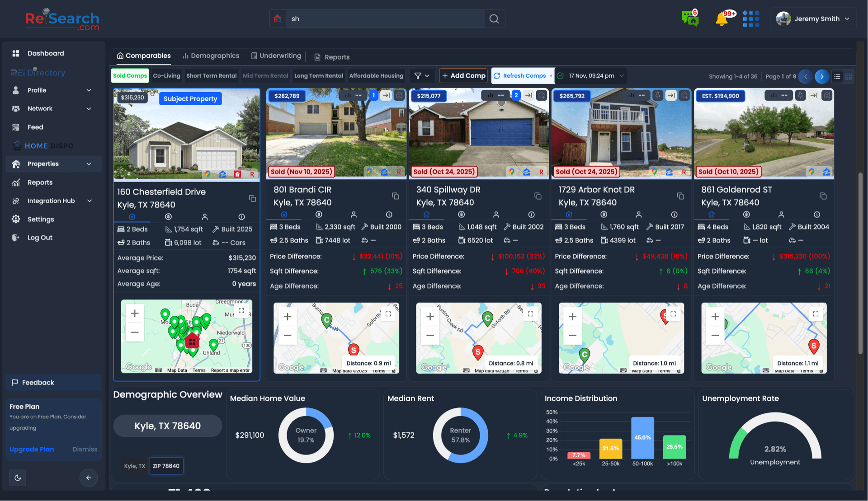The image size is (868, 501).
Task: Open the apps grid icon in header
Action: point(751,19)
